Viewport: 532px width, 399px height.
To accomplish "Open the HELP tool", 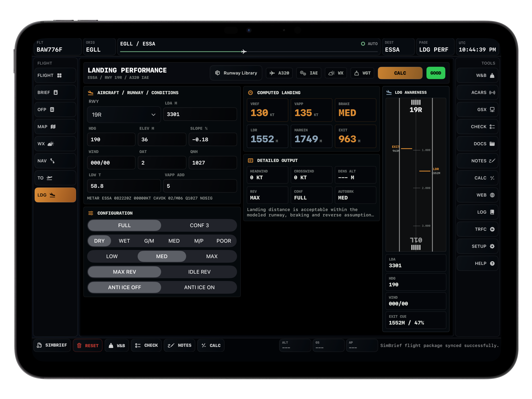I will (x=477, y=263).
